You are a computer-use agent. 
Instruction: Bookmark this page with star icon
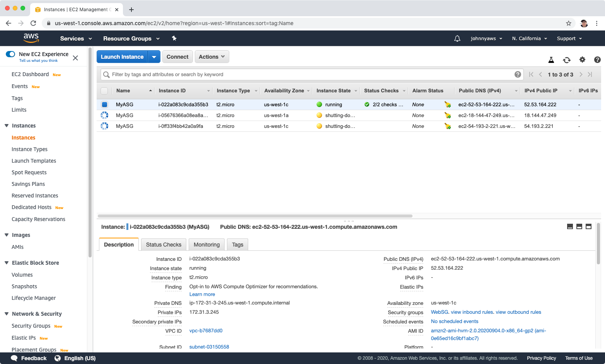click(568, 23)
